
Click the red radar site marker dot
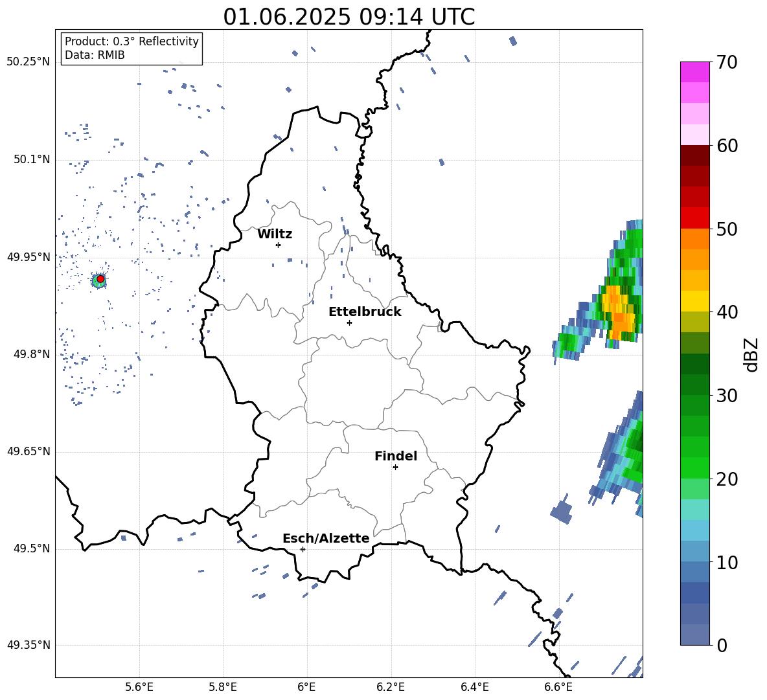coord(100,278)
